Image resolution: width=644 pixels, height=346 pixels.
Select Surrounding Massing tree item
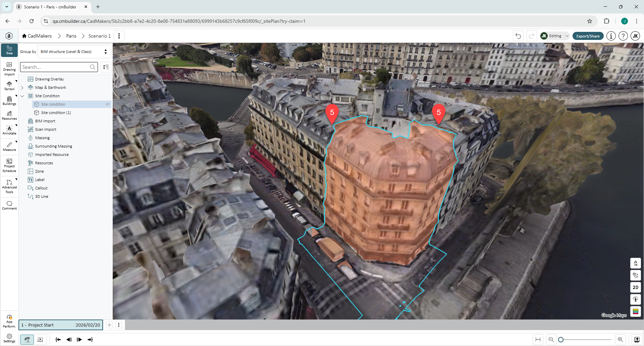[x=53, y=146]
